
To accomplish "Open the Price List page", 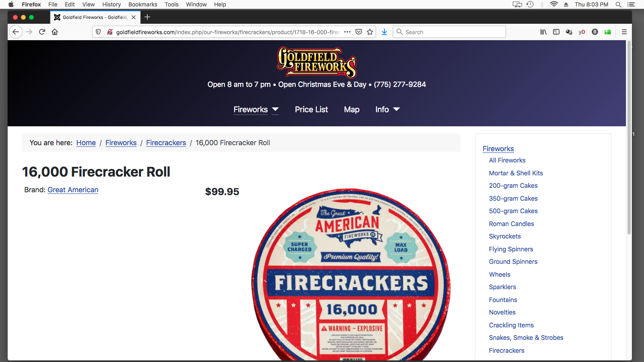I will pyautogui.click(x=312, y=109).
